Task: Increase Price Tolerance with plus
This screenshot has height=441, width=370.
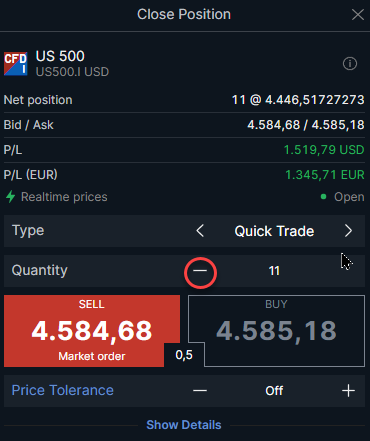Action: [x=348, y=390]
